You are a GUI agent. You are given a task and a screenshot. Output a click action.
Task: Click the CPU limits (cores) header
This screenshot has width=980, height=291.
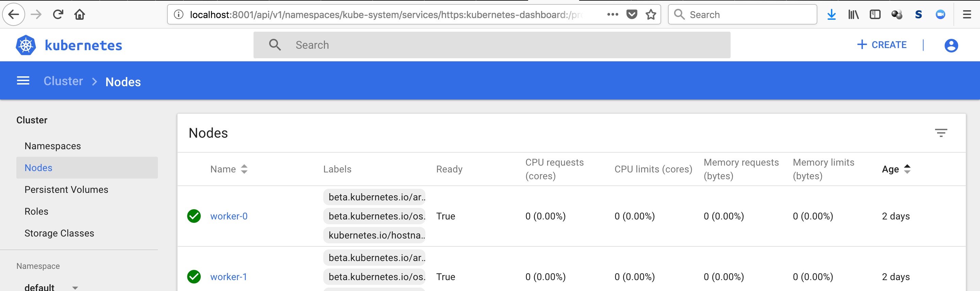[653, 169]
